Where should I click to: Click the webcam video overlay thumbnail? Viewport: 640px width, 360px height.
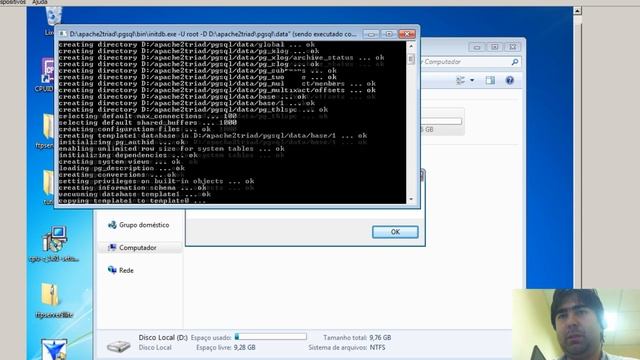576,324
